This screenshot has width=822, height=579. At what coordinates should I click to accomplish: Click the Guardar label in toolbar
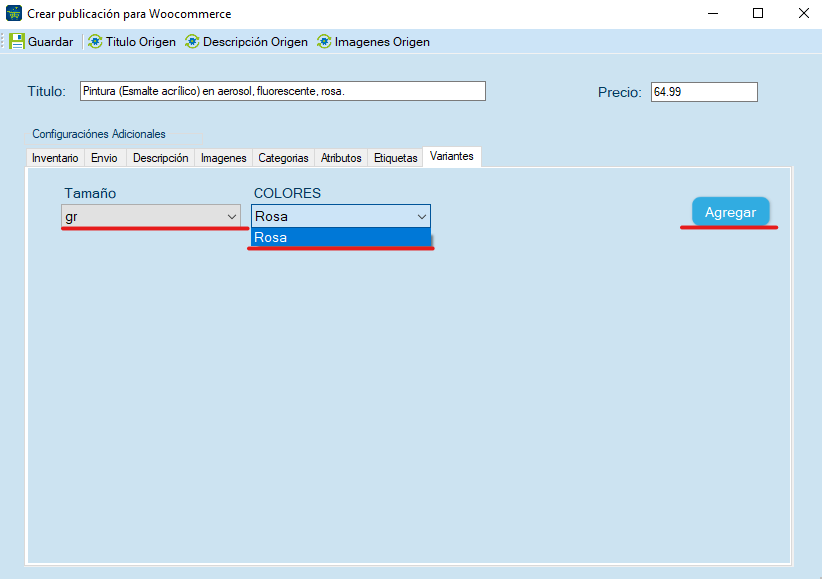tap(50, 42)
